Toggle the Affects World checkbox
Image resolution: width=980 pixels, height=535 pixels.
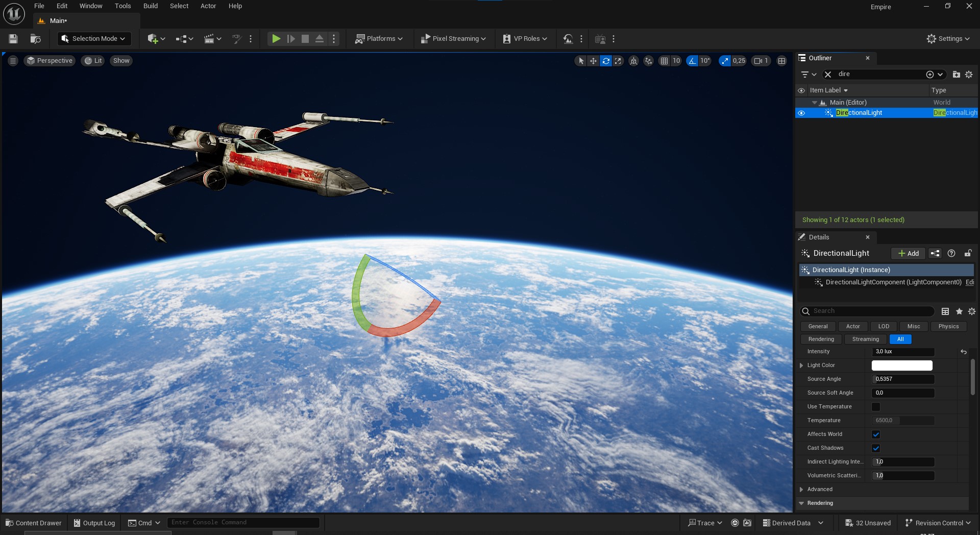tap(876, 434)
